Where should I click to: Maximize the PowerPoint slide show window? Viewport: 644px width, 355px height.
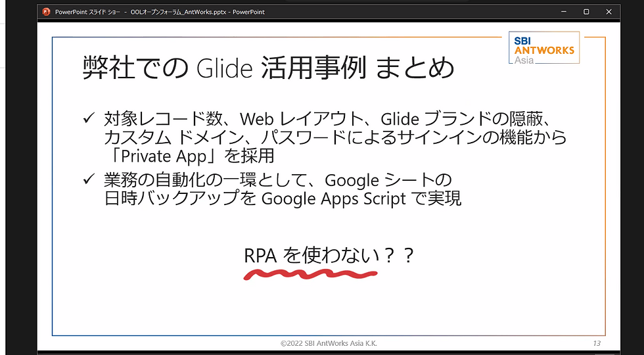click(586, 12)
